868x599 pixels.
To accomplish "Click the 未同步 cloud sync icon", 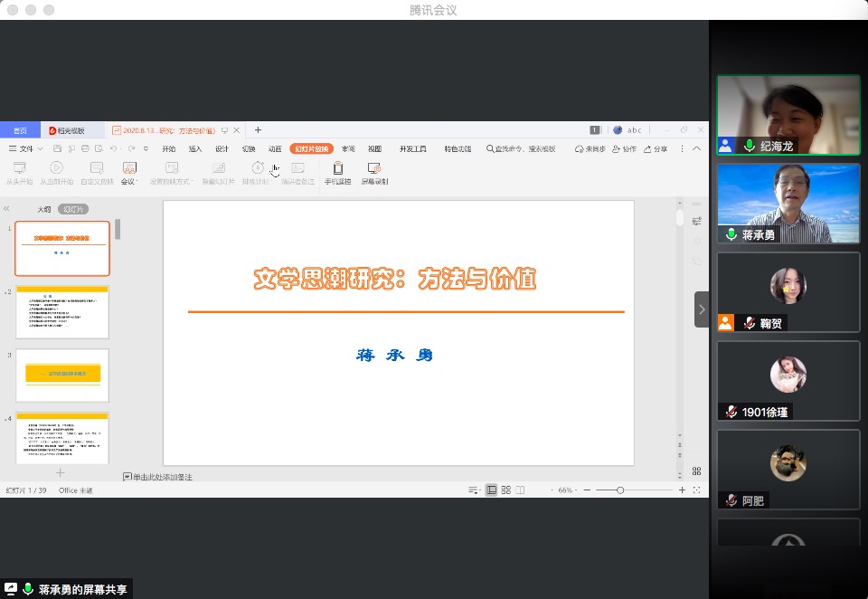I will point(580,149).
